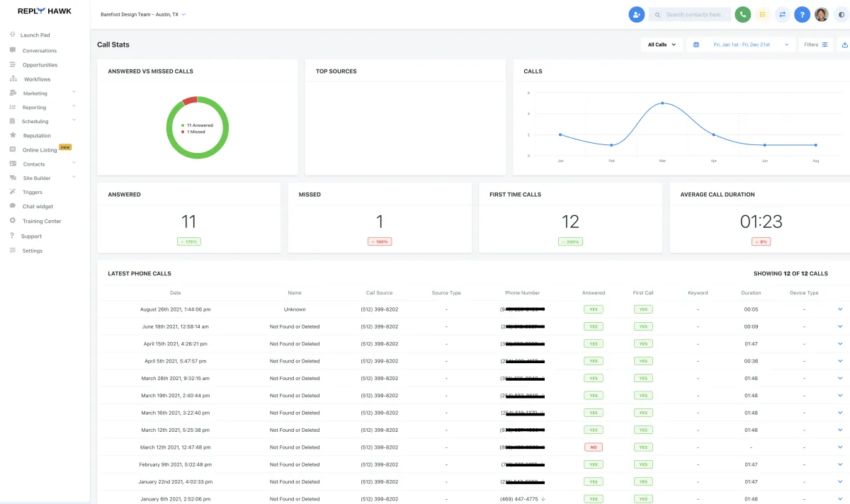This screenshot has height=504, width=850.
Task: Open the yellow task list icon
Action: coord(762,14)
